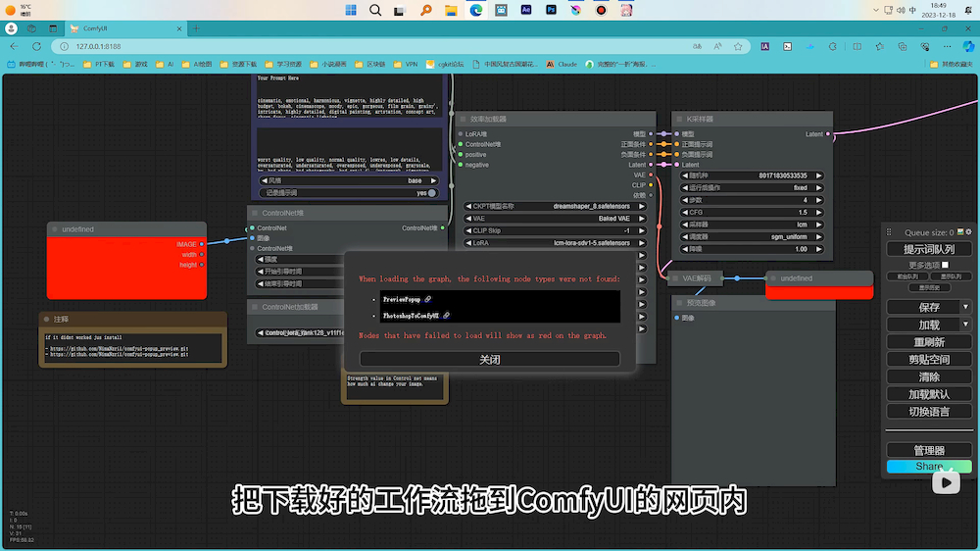Enable the 更多选项 checkbox
This screenshot has width=980, height=551.
[x=945, y=265]
